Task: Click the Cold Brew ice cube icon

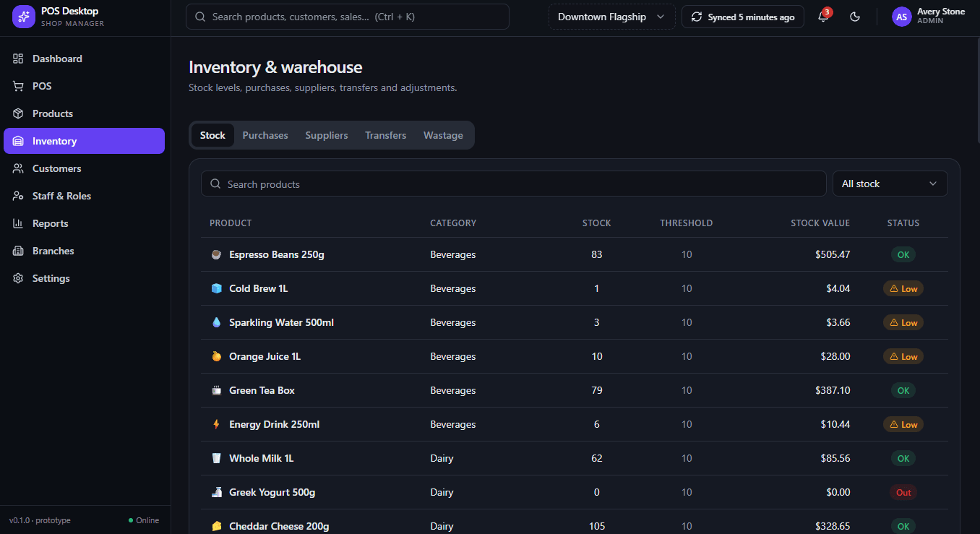Action: pos(216,288)
